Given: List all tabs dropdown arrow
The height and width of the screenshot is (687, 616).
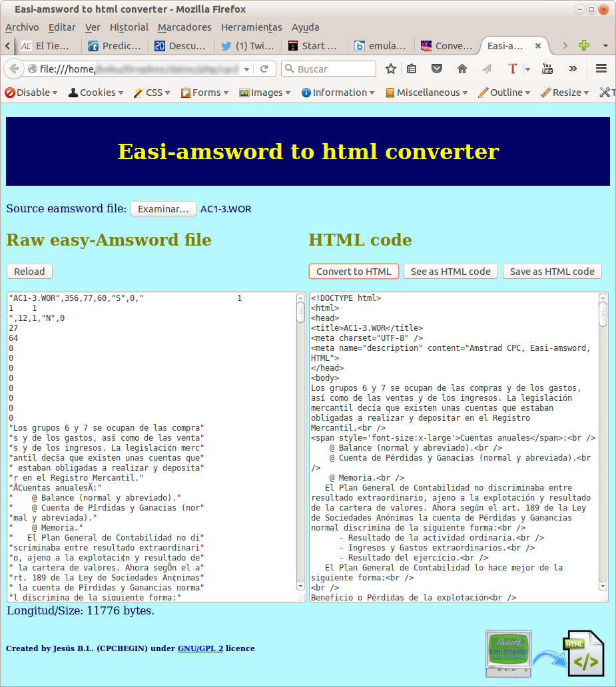Looking at the screenshot, I should tap(605, 45).
